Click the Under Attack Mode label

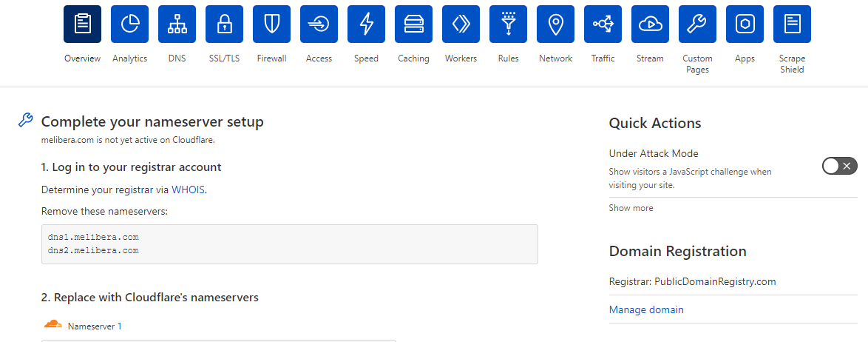point(654,153)
